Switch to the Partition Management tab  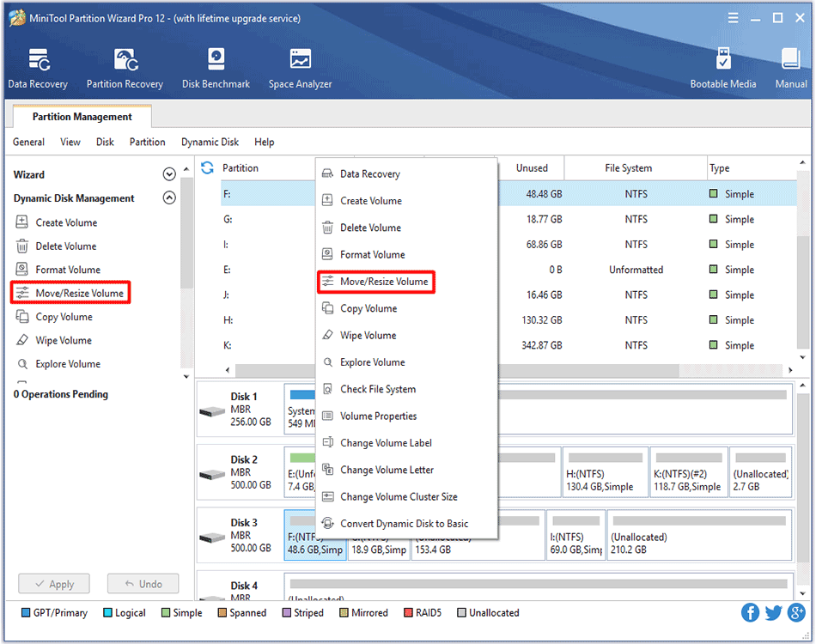(81, 116)
